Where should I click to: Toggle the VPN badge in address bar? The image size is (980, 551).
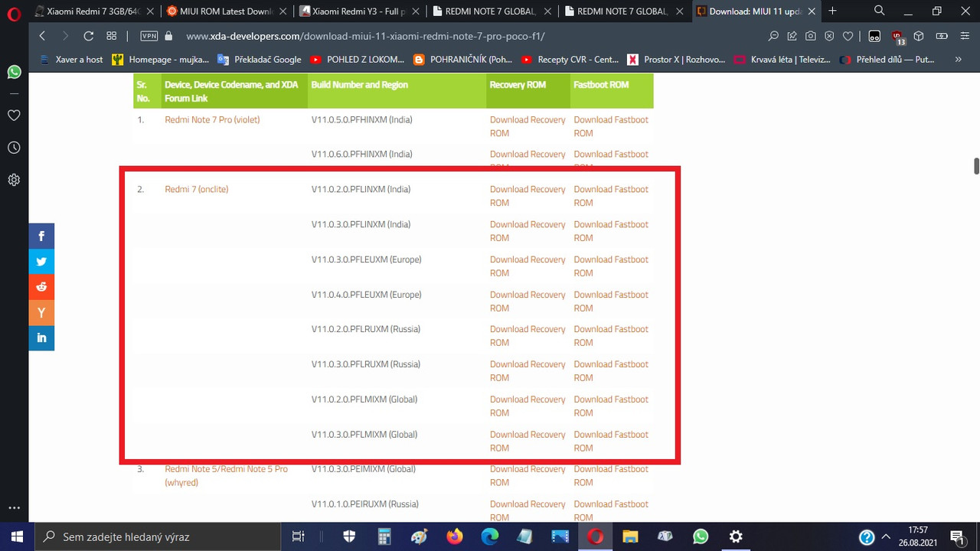point(149,36)
